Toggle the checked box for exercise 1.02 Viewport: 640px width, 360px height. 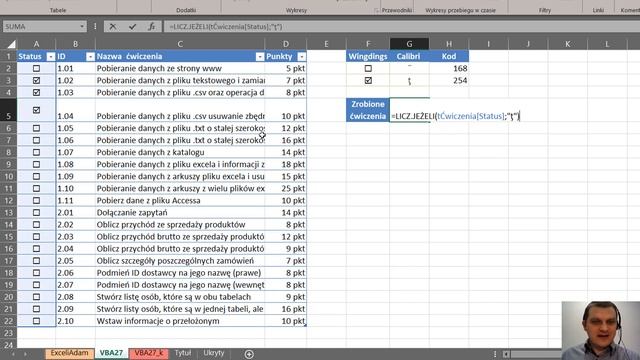coord(36,80)
